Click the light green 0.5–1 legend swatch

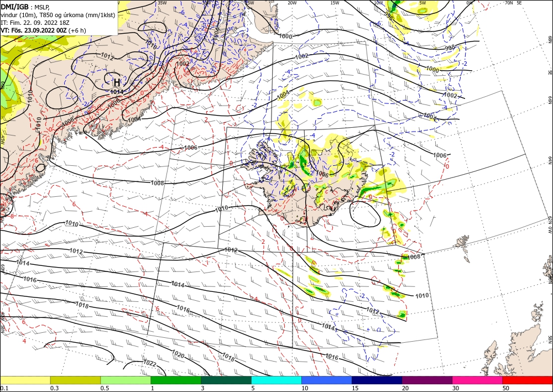(x=126, y=380)
